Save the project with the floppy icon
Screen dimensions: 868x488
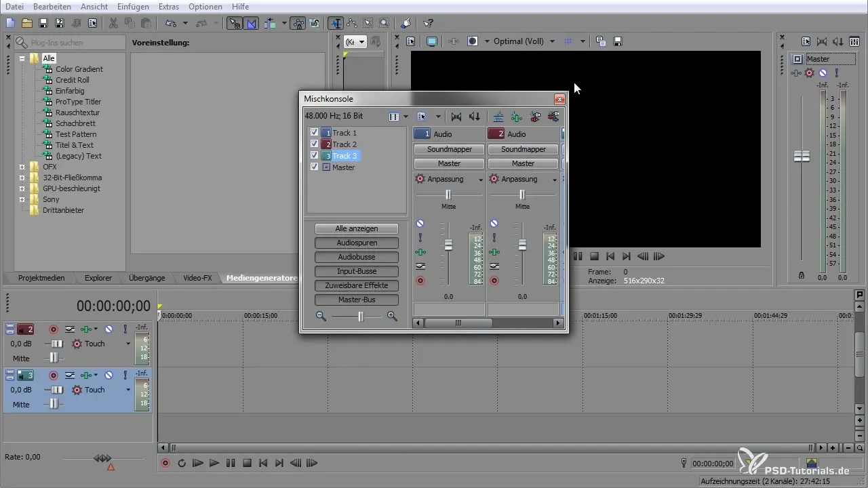(x=43, y=23)
